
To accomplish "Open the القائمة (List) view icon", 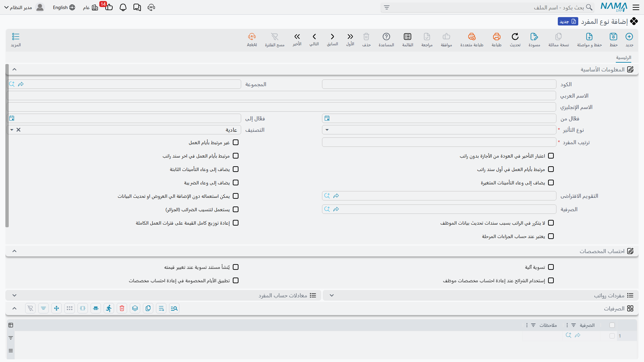I will 408,37.
